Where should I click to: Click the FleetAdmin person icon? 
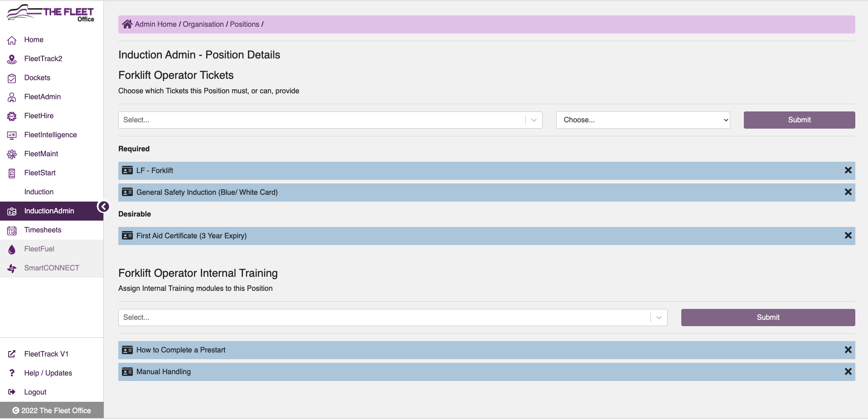[12, 97]
